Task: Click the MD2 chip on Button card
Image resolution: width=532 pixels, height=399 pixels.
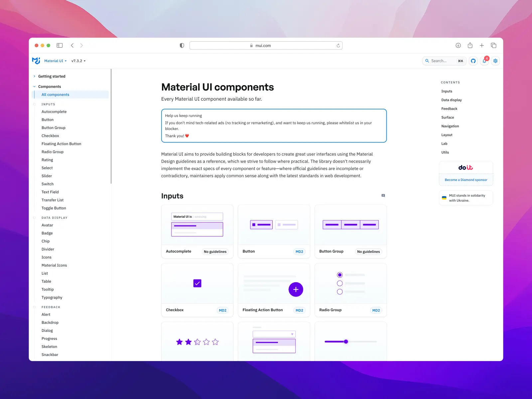Action: point(299,252)
